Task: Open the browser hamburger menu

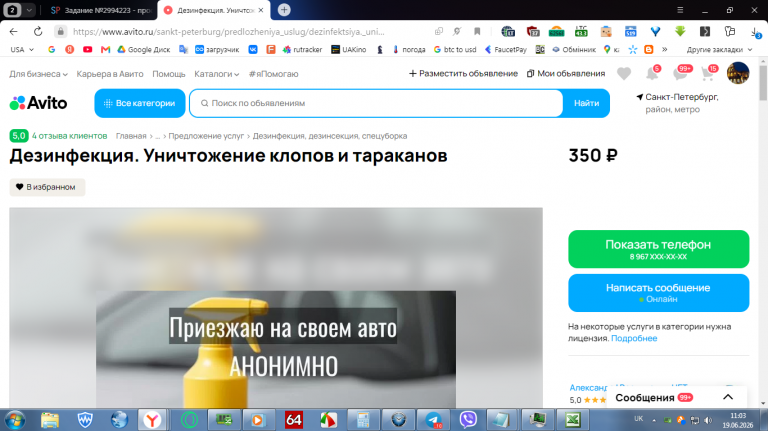Action: [680, 10]
